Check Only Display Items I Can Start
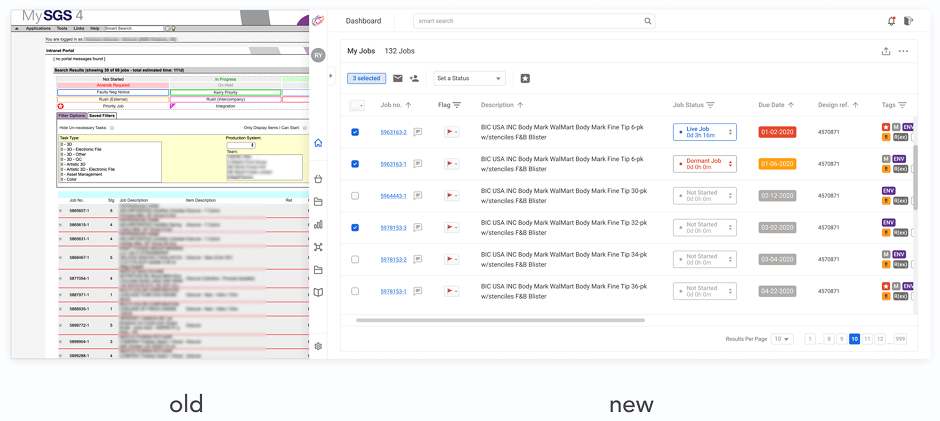This screenshot has height=421, width=940. 305,128
